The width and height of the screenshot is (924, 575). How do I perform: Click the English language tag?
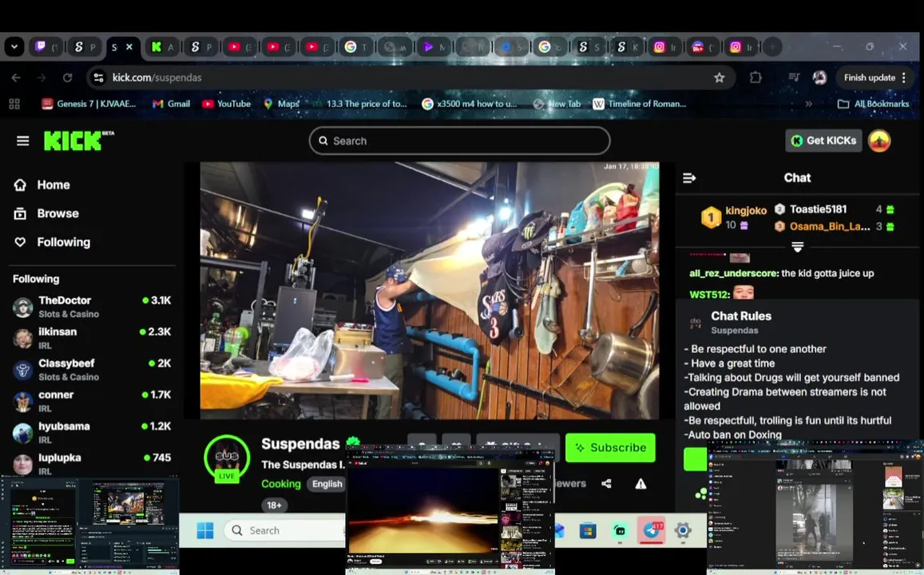327,484
